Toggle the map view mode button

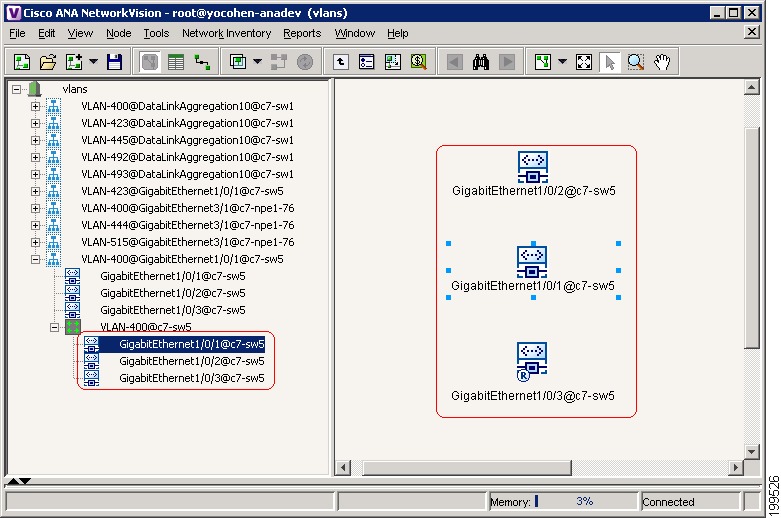[150, 62]
